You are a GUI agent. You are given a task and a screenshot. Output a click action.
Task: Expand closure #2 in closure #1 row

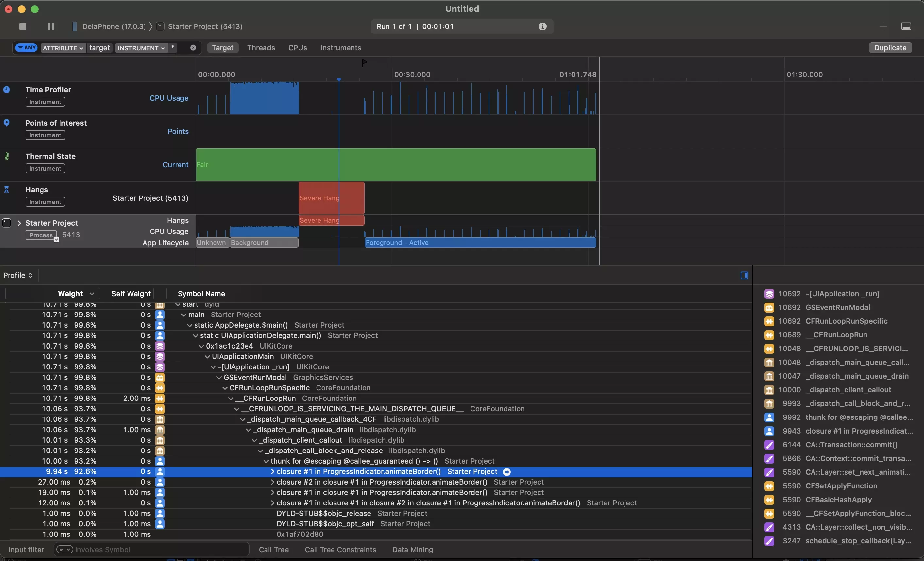[x=272, y=482]
